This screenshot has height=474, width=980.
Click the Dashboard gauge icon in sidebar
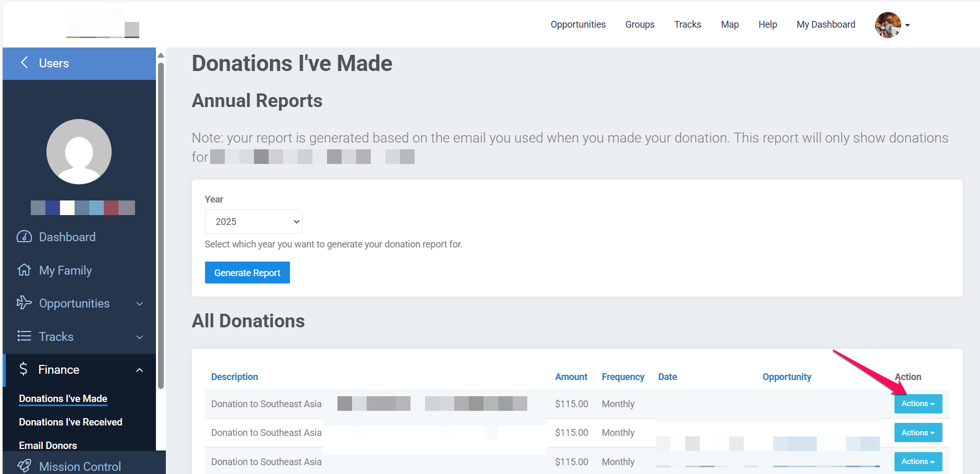[x=24, y=236]
